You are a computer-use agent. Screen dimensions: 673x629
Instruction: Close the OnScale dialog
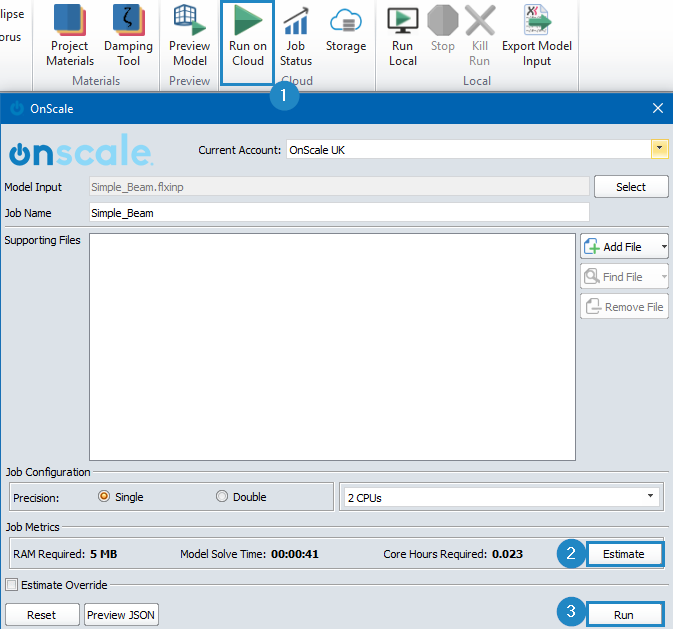[658, 108]
